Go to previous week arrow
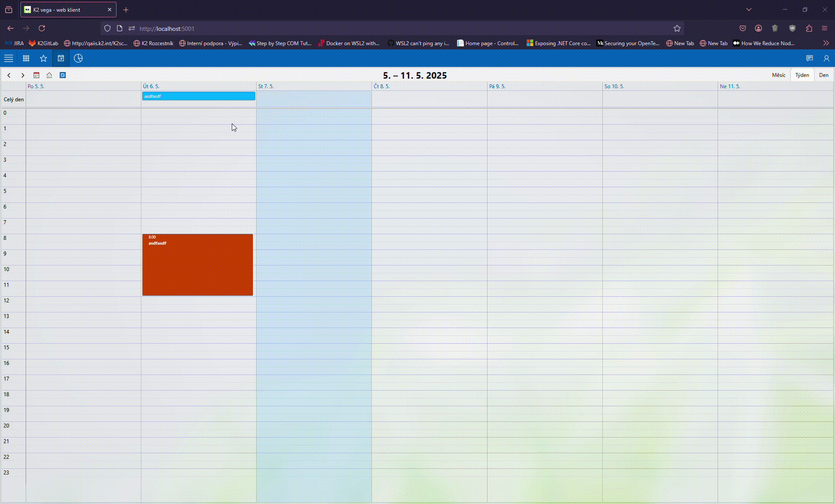Screen dimensions: 835x504 pyautogui.click(x=9, y=75)
